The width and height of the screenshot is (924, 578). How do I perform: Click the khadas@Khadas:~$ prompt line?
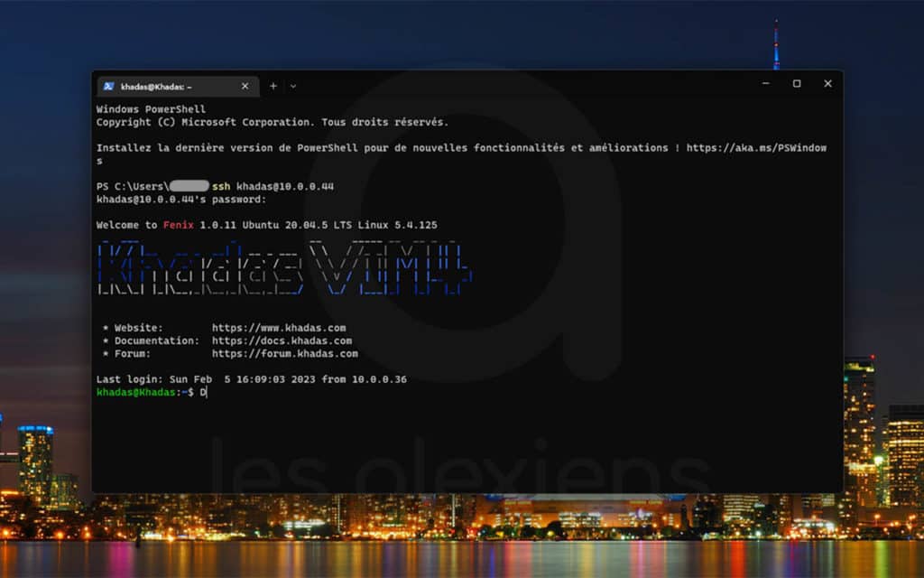click(x=152, y=392)
